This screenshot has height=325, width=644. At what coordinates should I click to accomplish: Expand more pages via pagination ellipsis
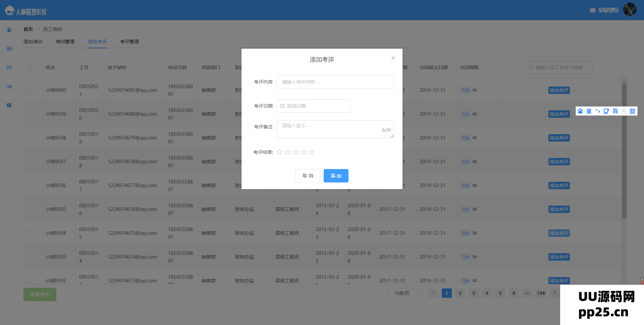[x=527, y=293]
